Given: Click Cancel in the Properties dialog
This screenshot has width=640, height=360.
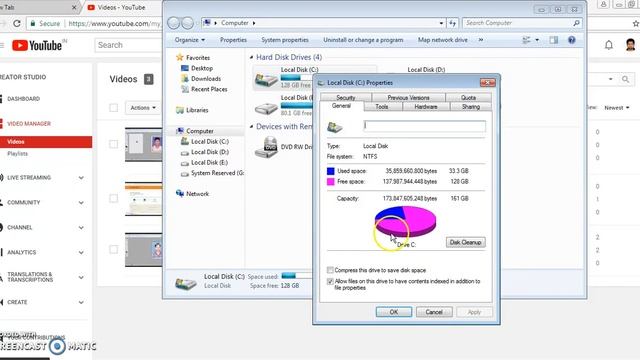Looking at the screenshot, I should (x=434, y=312).
